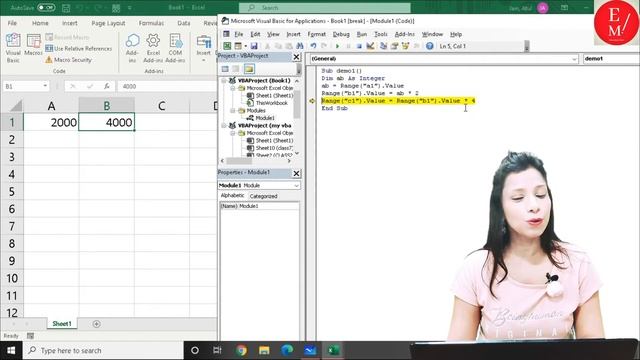This screenshot has height=360, width=640.
Task: Click the formula bar showing 4000
Action: 167,86
